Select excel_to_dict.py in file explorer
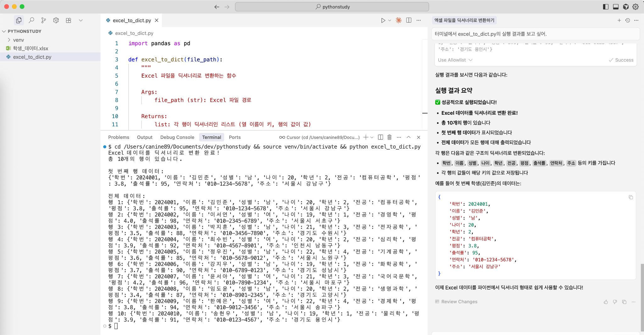 (32, 57)
